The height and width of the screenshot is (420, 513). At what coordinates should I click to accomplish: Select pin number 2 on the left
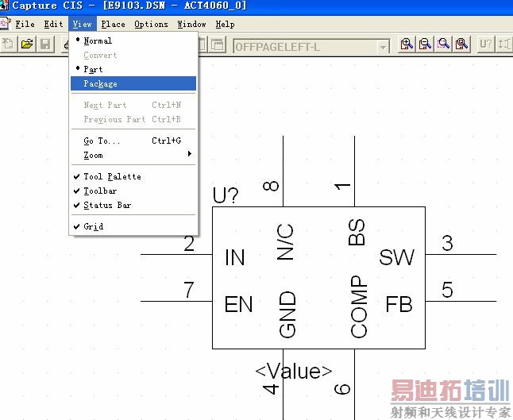[189, 244]
